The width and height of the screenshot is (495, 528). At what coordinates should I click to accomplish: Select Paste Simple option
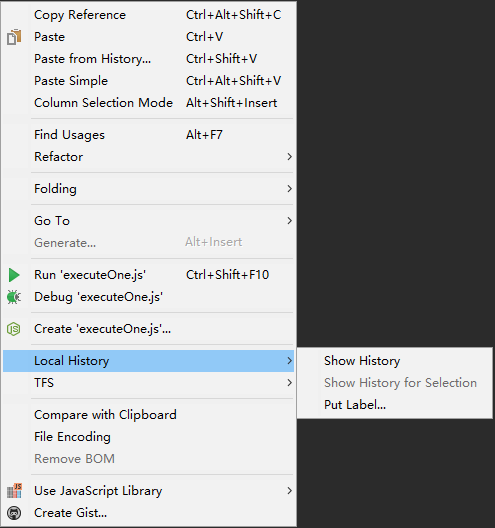coord(148,81)
